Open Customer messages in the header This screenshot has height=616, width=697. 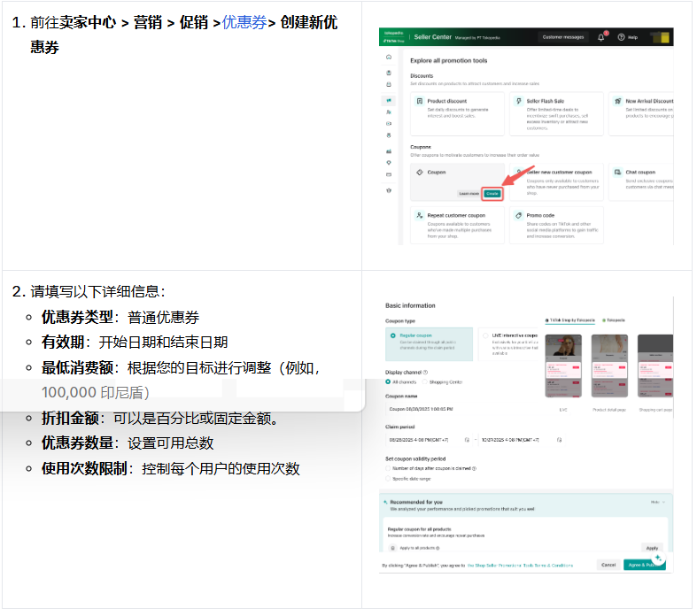(562, 37)
